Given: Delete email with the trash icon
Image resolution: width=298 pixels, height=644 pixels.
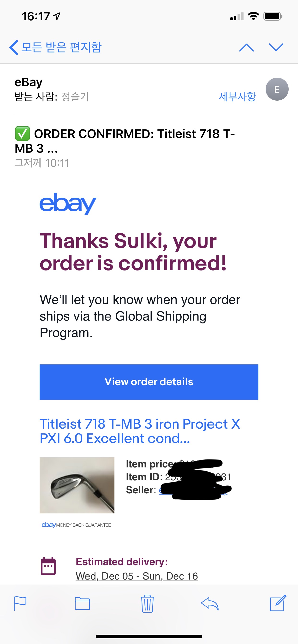Looking at the screenshot, I should click(147, 603).
